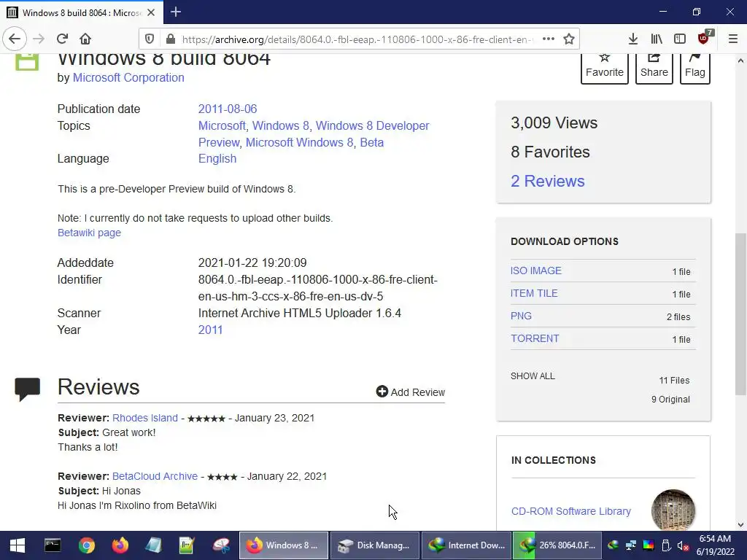Image resolution: width=747 pixels, height=560 pixels.
Task: Launch Firefox from the pinned taskbar icon
Action: [x=120, y=545]
